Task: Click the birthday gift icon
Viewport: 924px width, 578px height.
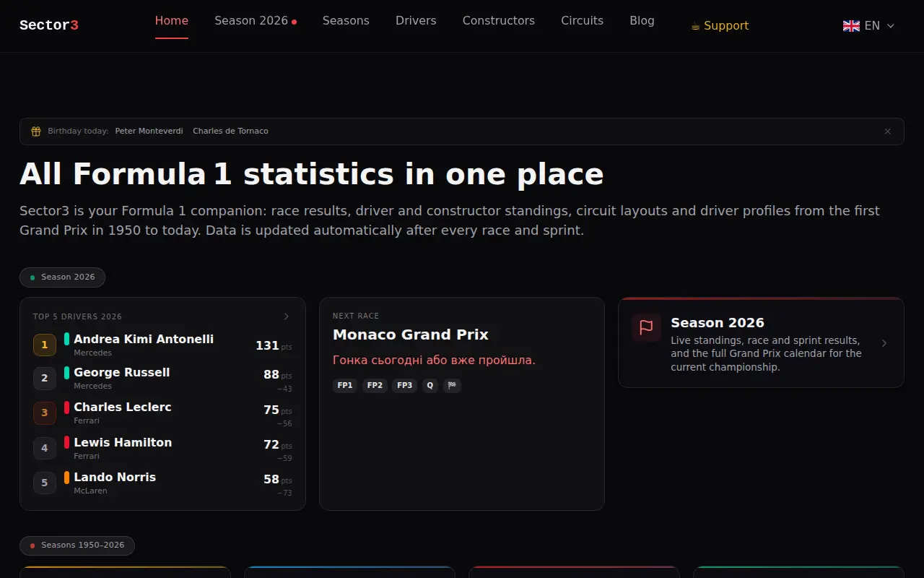Action: [x=36, y=131]
